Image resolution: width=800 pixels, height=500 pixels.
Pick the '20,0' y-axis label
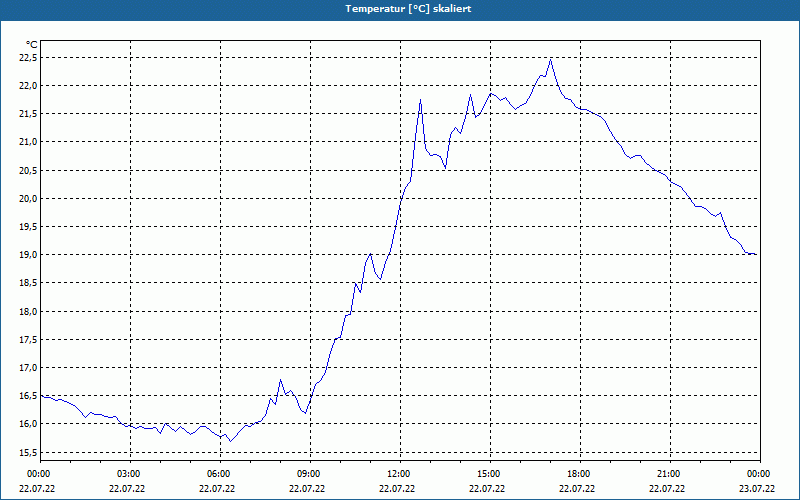28,198
